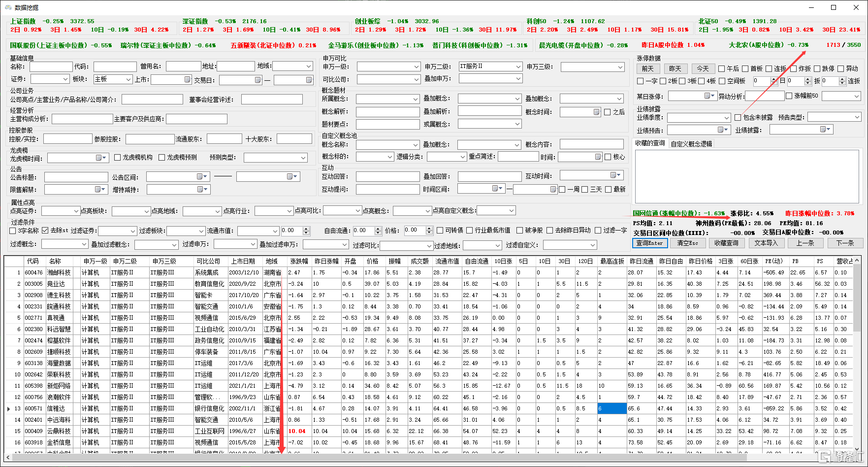Click the horizontal scrollbar left arrow
868x467 pixels.
click(7, 458)
